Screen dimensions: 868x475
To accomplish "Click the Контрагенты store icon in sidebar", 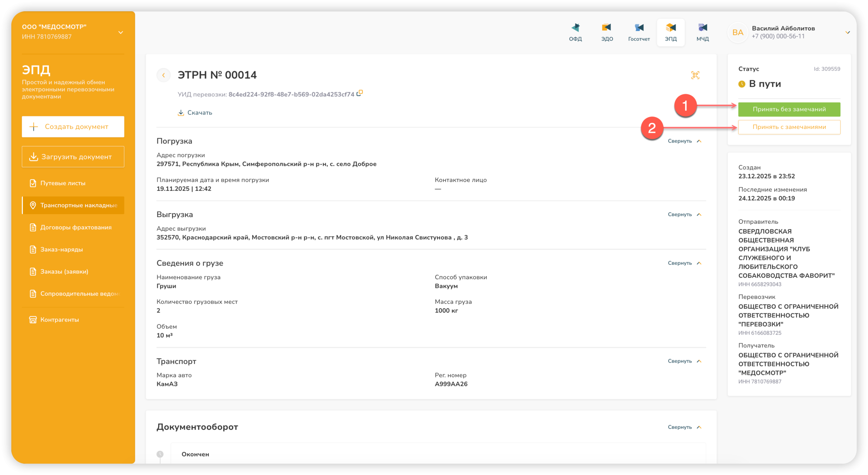I will 33,320.
